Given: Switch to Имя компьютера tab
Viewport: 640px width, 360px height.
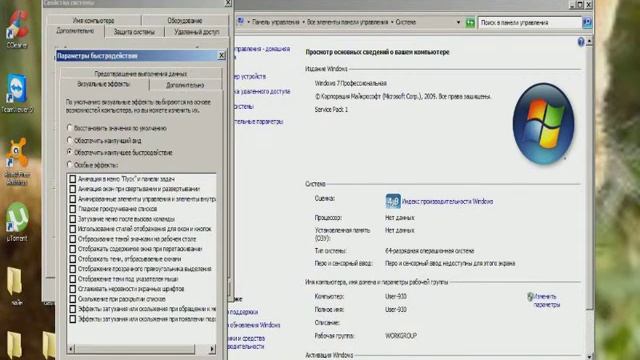Looking at the screenshot, I should point(93,20).
